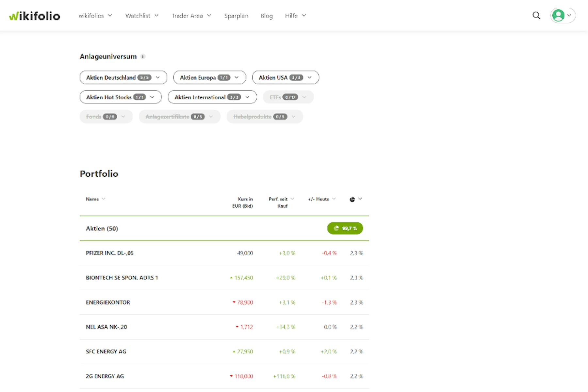Viewport: 588px width, 392px height.
Task: Open PFIZER INC. DL-,05 position
Action: point(110,253)
